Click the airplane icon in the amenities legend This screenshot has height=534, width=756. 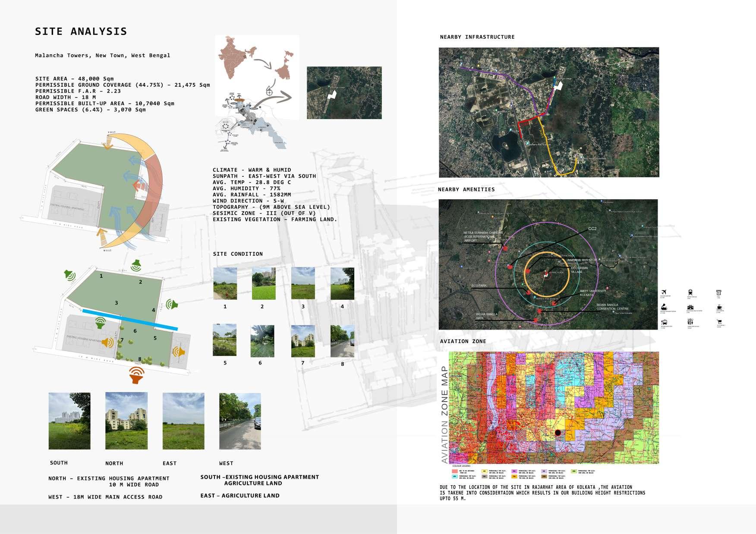tap(664, 292)
